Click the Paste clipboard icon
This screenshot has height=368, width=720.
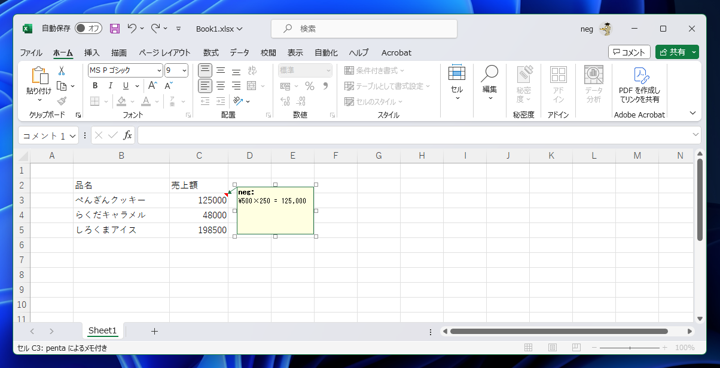[39, 75]
